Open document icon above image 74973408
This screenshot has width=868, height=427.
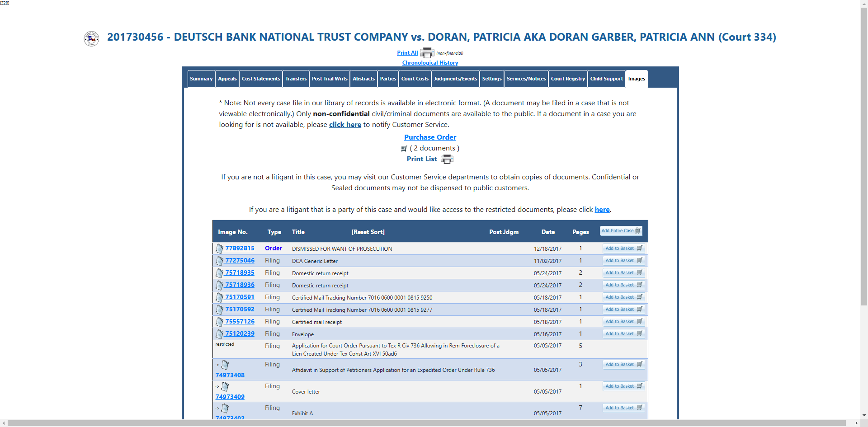[225, 365]
